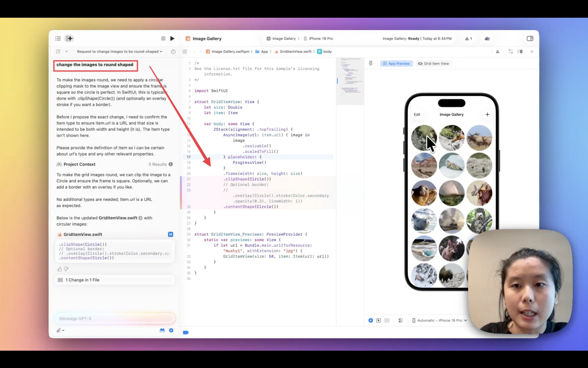This screenshot has width=588, height=368.
Task: Open the adjust editor options icon
Action: click(520, 51)
